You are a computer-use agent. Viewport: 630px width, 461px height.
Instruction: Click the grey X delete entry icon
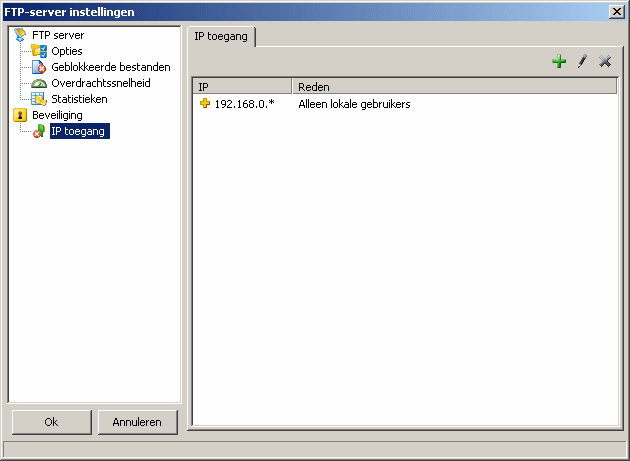(605, 61)
